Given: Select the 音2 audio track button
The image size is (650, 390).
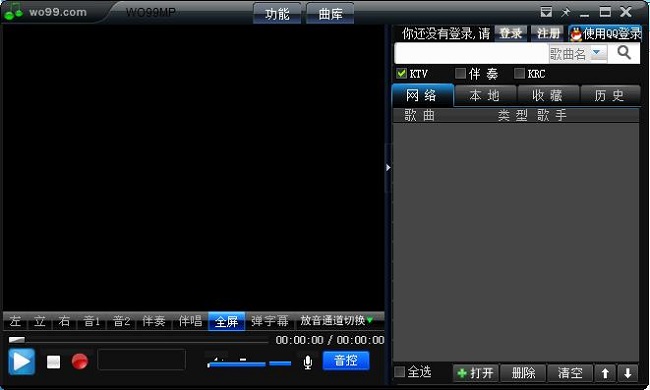Looking at the screenshot, I should (122, 321).
